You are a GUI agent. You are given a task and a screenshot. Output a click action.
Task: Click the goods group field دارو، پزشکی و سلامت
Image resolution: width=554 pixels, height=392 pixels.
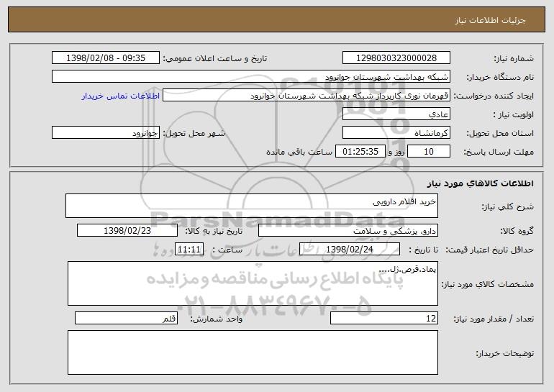tap(348, 231)
